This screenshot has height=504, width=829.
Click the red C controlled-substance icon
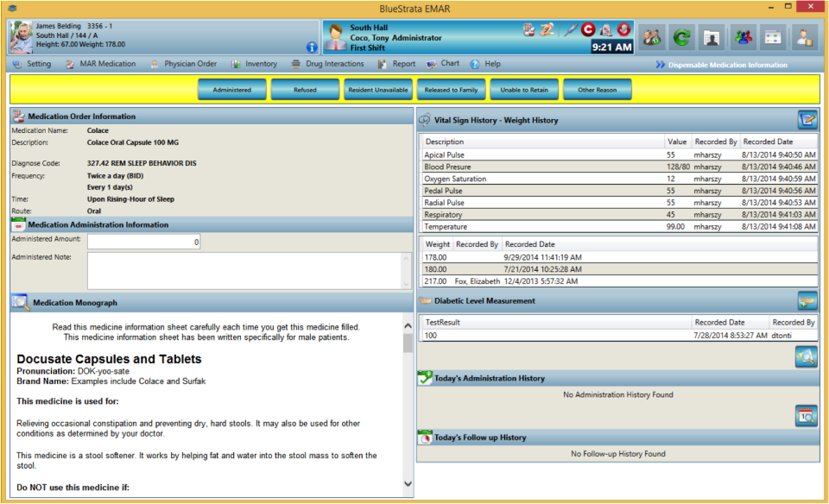(x=588, y=28)
